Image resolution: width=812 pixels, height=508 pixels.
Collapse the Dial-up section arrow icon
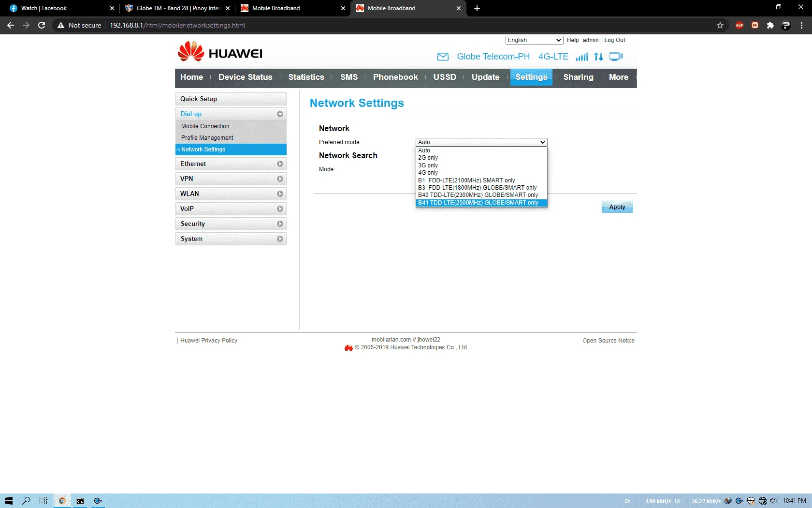click(280, 114)
